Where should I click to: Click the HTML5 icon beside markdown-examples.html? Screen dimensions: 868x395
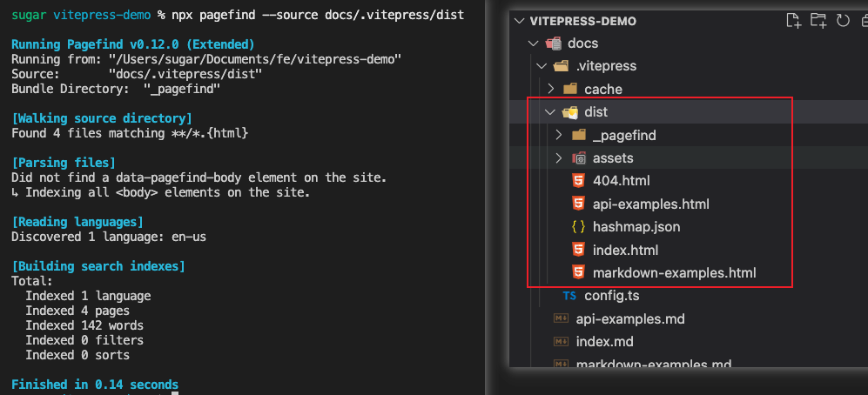pyautogui.click(x=578, y=272)
